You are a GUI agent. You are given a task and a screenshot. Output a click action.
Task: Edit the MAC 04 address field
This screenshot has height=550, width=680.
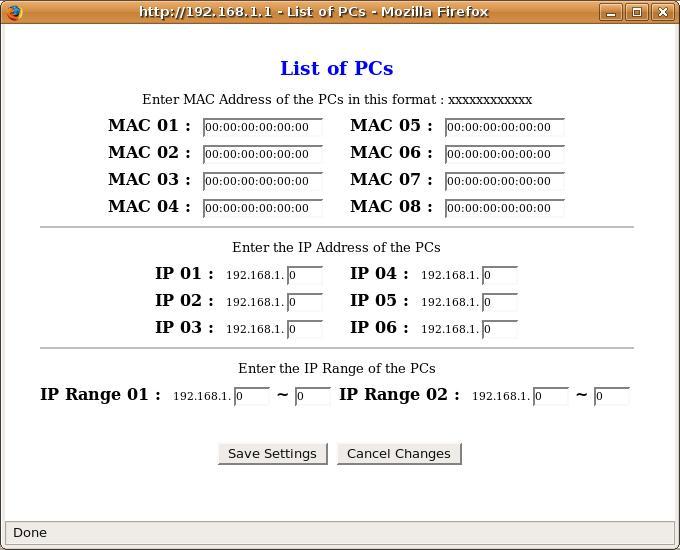[x=262, y=208]
